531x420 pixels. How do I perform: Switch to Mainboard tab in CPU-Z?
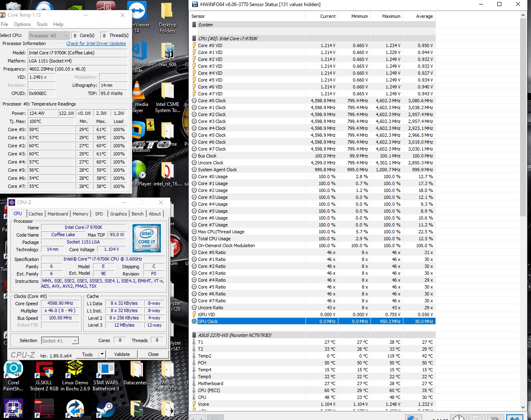58,214
